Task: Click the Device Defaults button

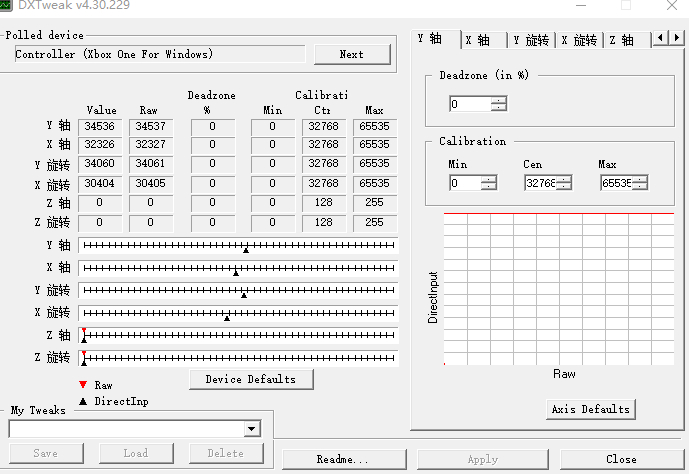Action: [251, 380]
